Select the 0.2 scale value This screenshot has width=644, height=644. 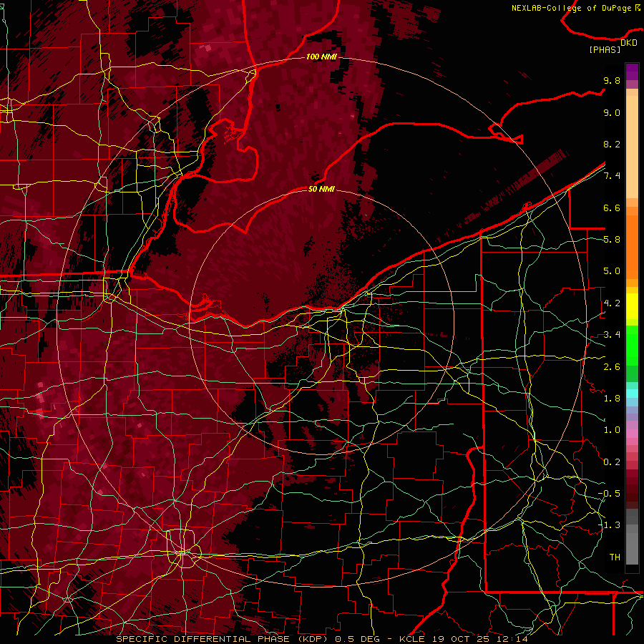(x=612, y=462)
